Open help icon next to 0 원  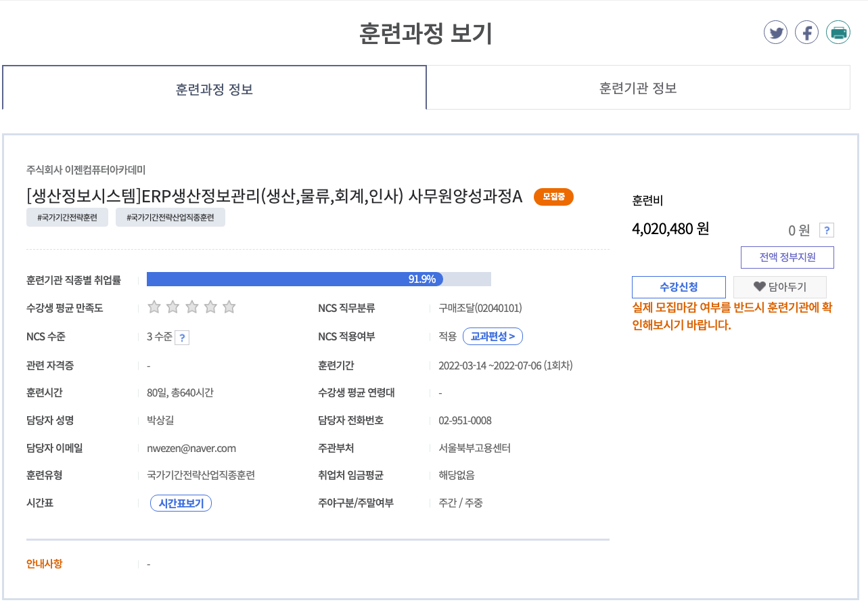826,230
